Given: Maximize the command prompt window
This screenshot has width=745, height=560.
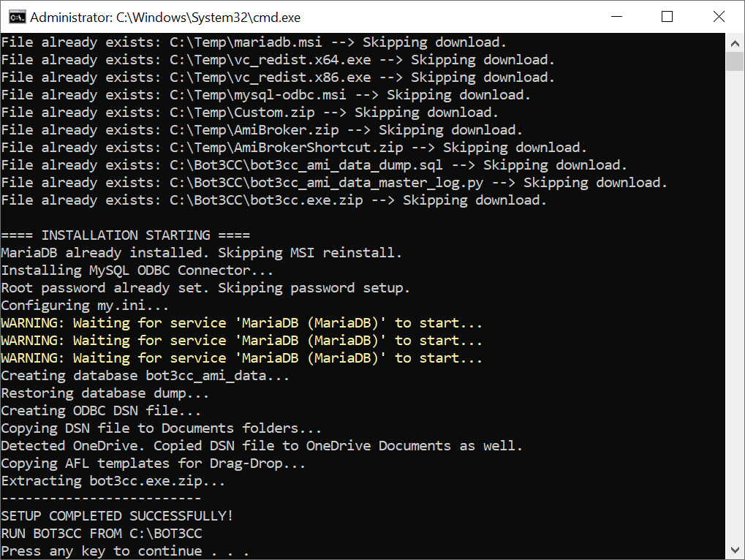Looking at the screenshot, I should (667, 17).
